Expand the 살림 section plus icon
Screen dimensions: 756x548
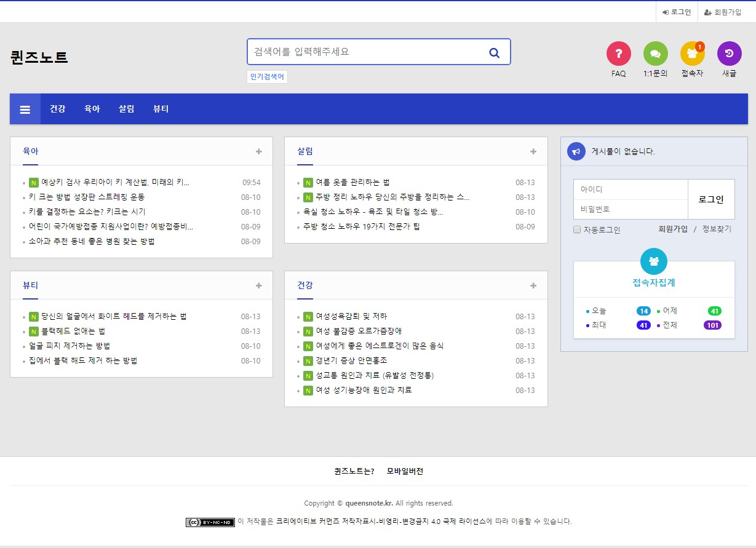pos(533,152)
